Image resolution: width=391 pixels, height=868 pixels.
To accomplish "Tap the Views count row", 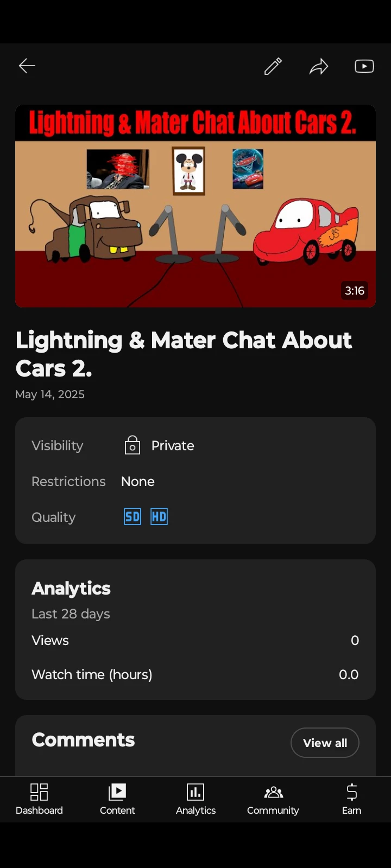I will tap(195, 640).
